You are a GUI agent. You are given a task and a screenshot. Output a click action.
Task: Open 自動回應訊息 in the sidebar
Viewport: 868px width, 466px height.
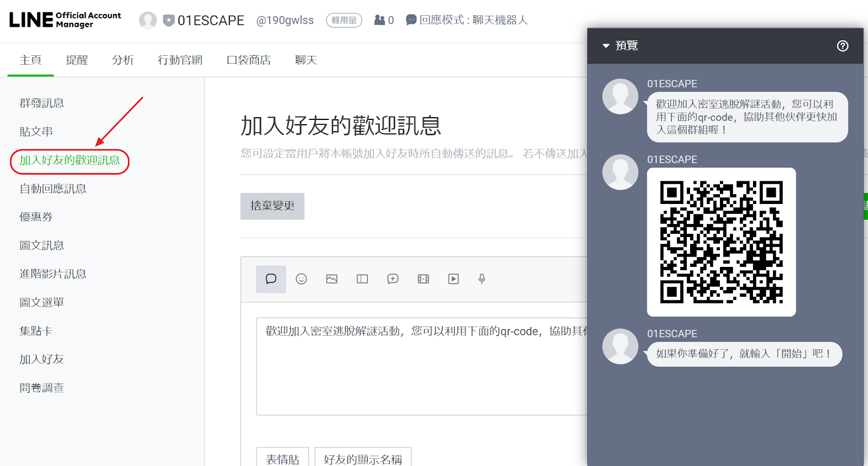pos(53,188)
